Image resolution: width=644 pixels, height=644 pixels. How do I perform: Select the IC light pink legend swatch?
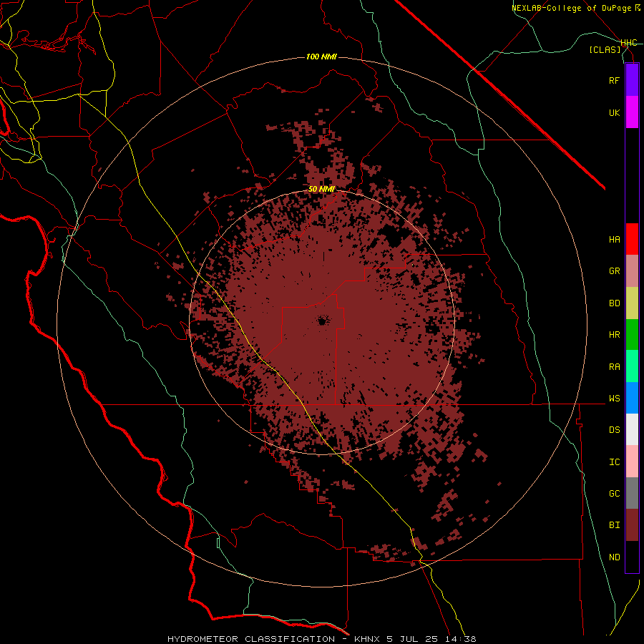[x=632, y=462]
